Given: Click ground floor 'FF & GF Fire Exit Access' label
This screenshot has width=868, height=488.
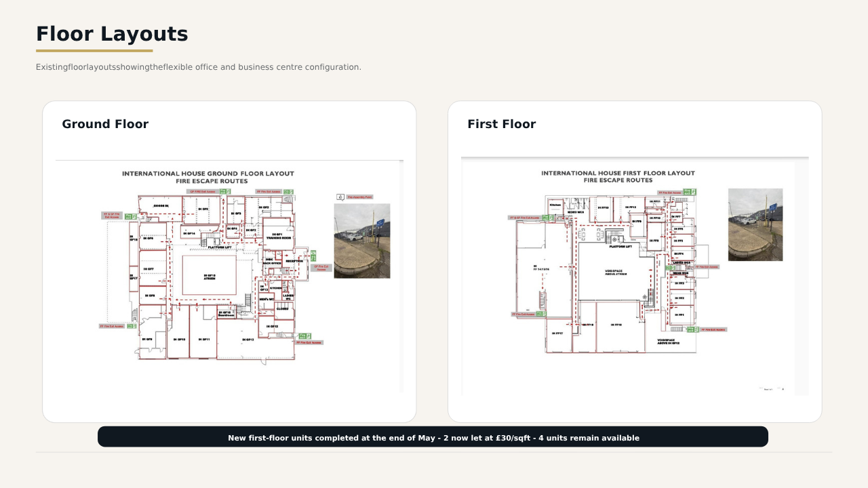Looking at the screenshot, I should [x=112, y=216].
